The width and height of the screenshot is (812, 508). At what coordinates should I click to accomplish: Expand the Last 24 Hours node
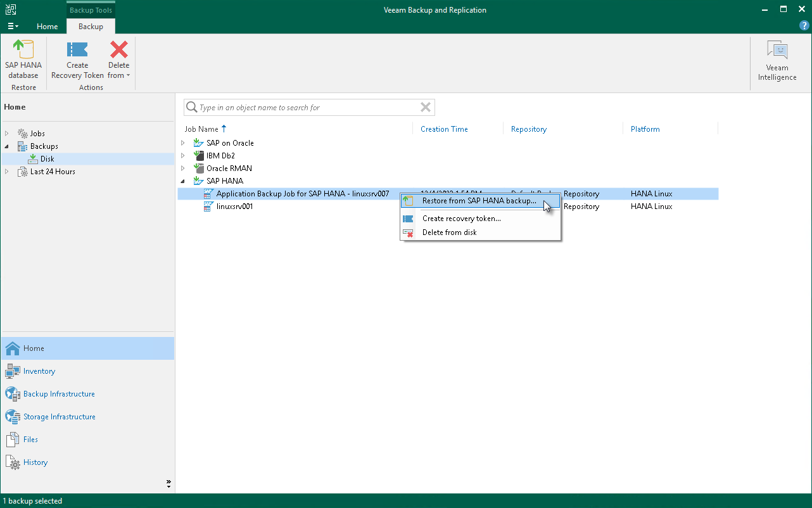[x=7, y=172]
